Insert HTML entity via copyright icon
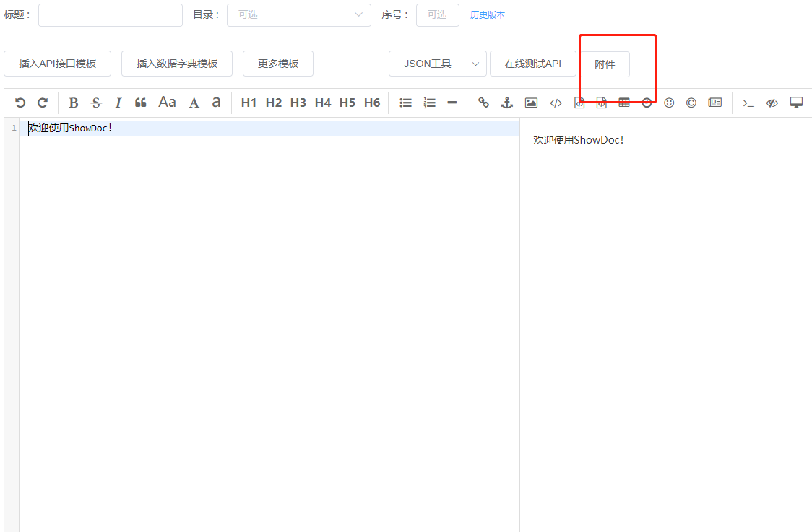Viewport: 812px width, 532px height. pos(691,103)
